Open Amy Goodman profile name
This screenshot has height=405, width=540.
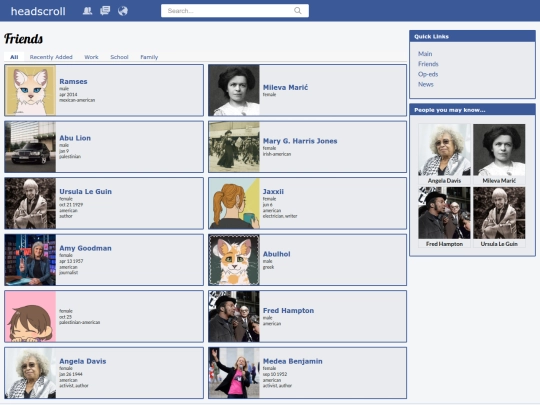click(85, 248)
